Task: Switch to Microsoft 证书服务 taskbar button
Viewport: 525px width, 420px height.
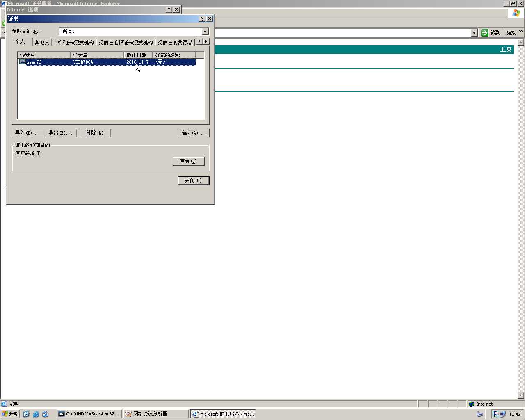Action: point(223,414)
